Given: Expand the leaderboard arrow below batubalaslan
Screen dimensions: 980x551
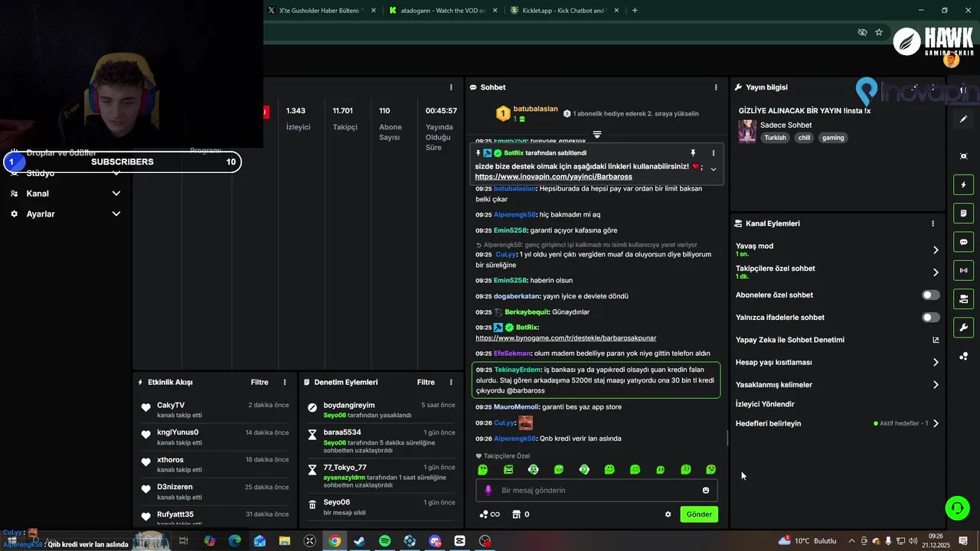Looking at the screenshot, I should pyautogui.click(x=597, y=134).
